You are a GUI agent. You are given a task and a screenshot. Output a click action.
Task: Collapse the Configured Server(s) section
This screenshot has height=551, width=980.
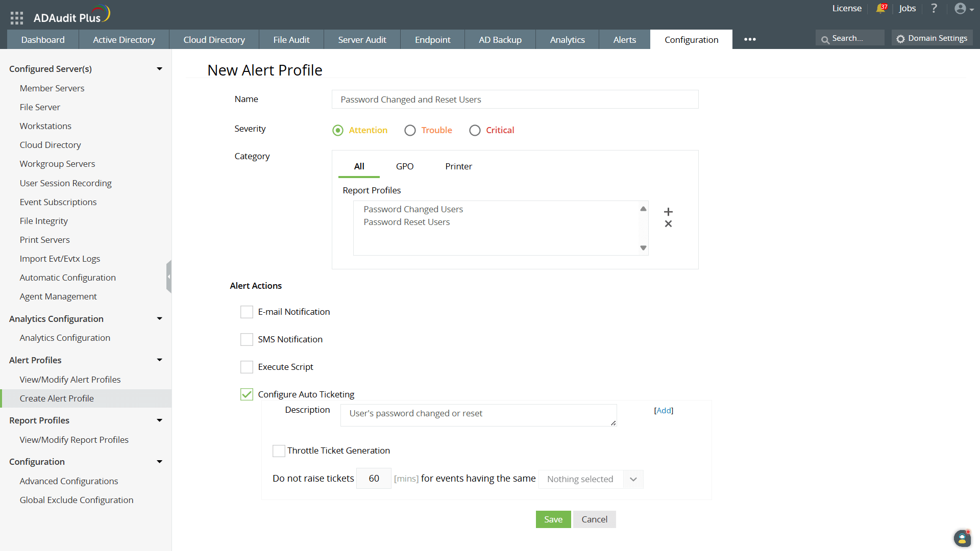coord(159,68)
